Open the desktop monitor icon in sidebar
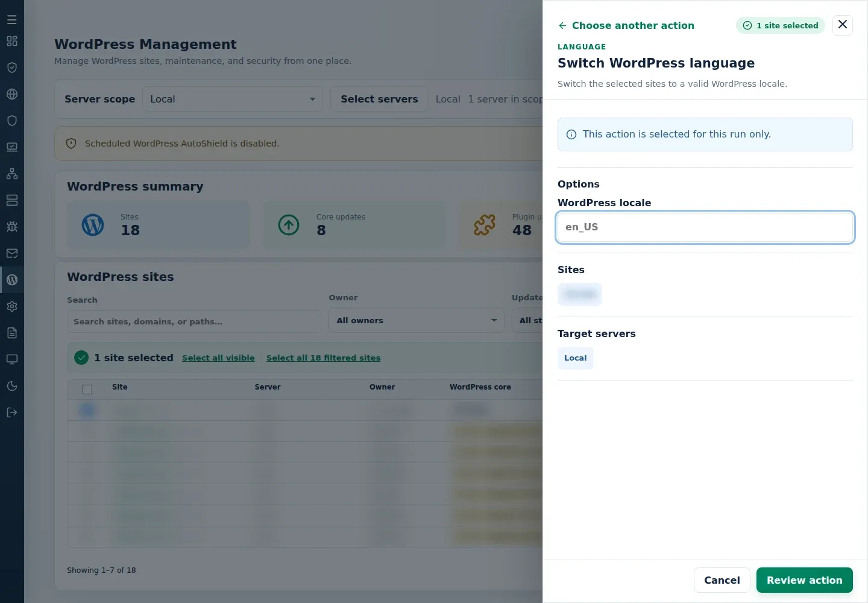Image resolution: width=868 pixels, height=603 pixels. click(12, 359)
